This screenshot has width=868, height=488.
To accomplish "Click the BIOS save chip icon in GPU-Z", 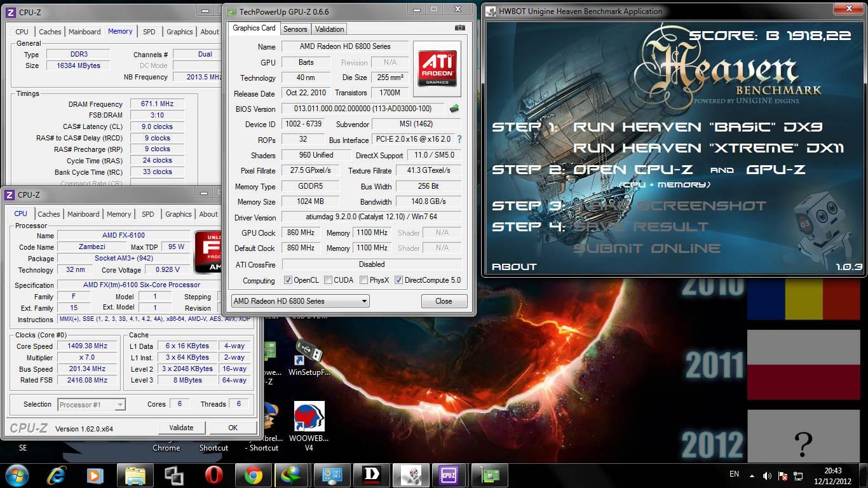I will click(x=454, y=109).
